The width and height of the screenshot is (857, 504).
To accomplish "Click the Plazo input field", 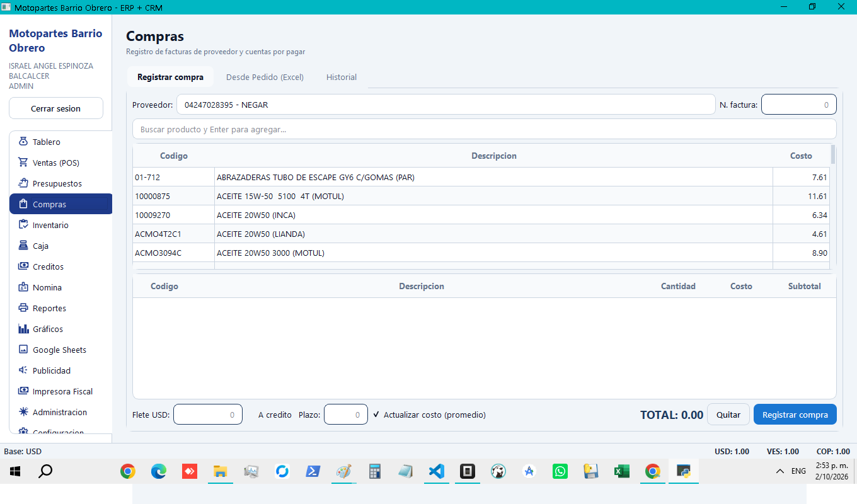I will [346, 415].
